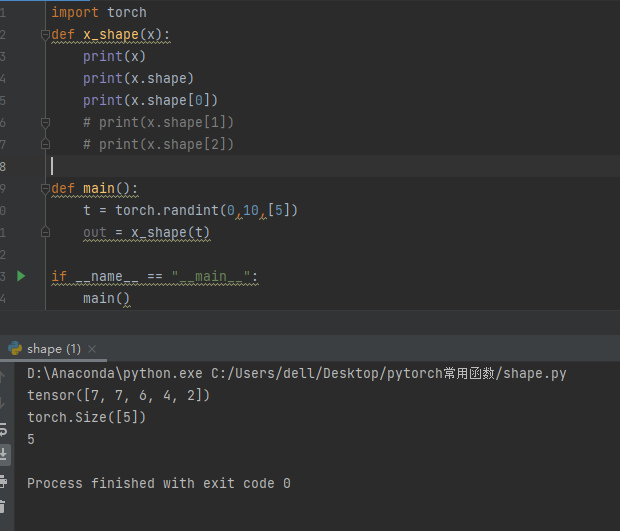Image resolution: width=620 pixels, height=531 pixels.
Task: Click console output 'tensor([7, 7, 6, 4, 2])'
Action: point(119,395)
